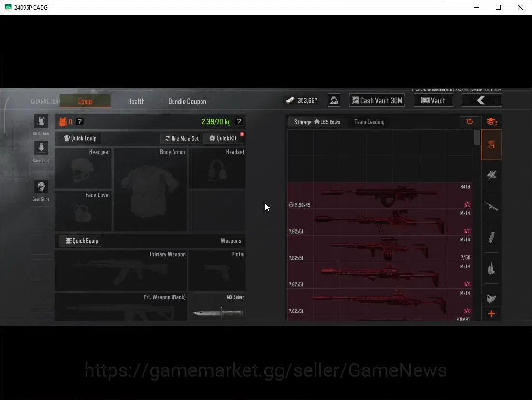Select the ammo bullets category icon

[491, 268]
